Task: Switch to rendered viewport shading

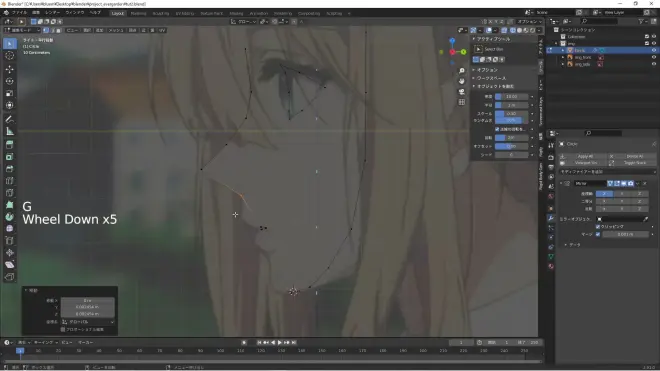Action: [x=532, y=30]
